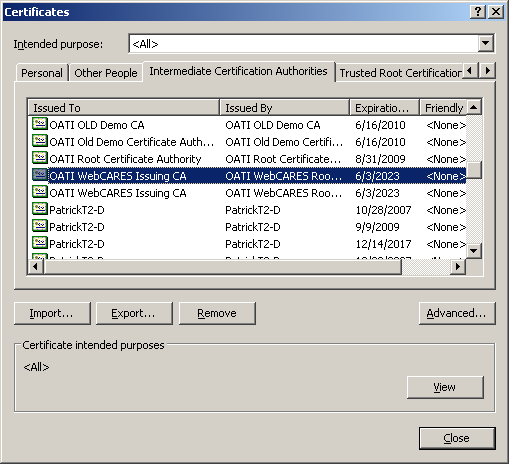Image resolution: width=509 pixels, height=464 pixels.
Task: Select PatrickT2-D expiring 12/14/2017
Action: tap(247, 244)
